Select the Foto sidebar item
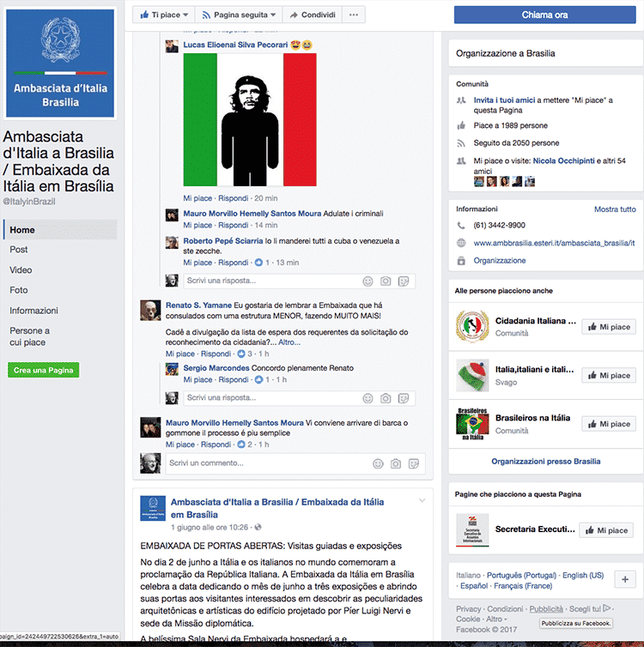The height and width of the screenshot is (647, 644). coord(19,290)
